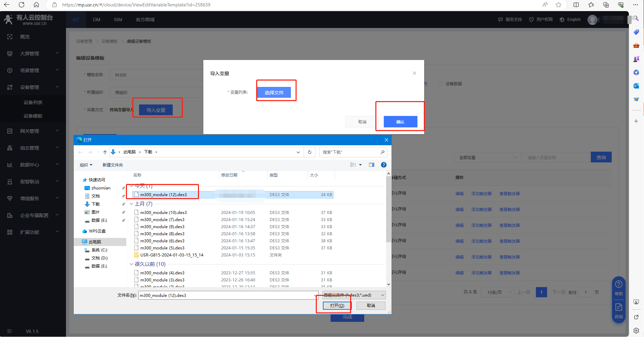Close the 导入变量 modal with the X
The height and width of the screenshot is (337, 644).
(x=414, y=73)
